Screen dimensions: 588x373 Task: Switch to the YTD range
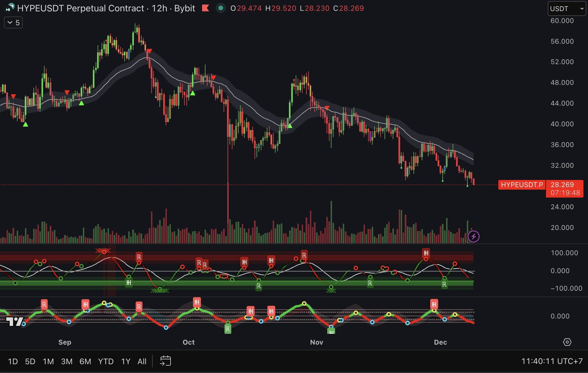click(x=106, y=361)
